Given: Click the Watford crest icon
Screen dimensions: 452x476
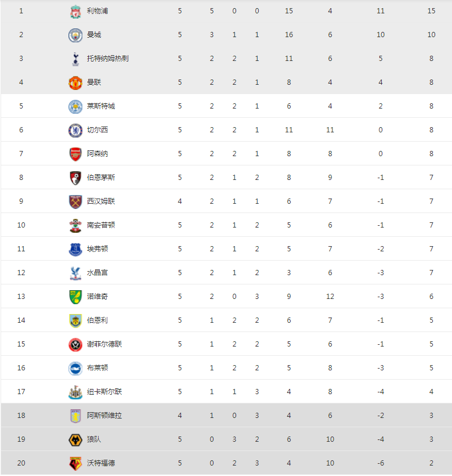Looking at the screenshot, I should (x=75, y=464).
